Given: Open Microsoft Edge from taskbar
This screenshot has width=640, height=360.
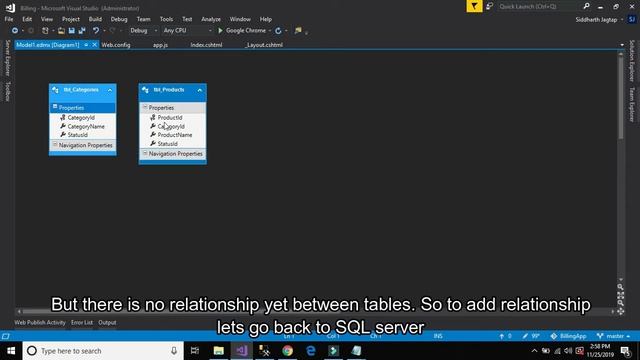Looking at the screenshot, I should click(x=311, y=351).
